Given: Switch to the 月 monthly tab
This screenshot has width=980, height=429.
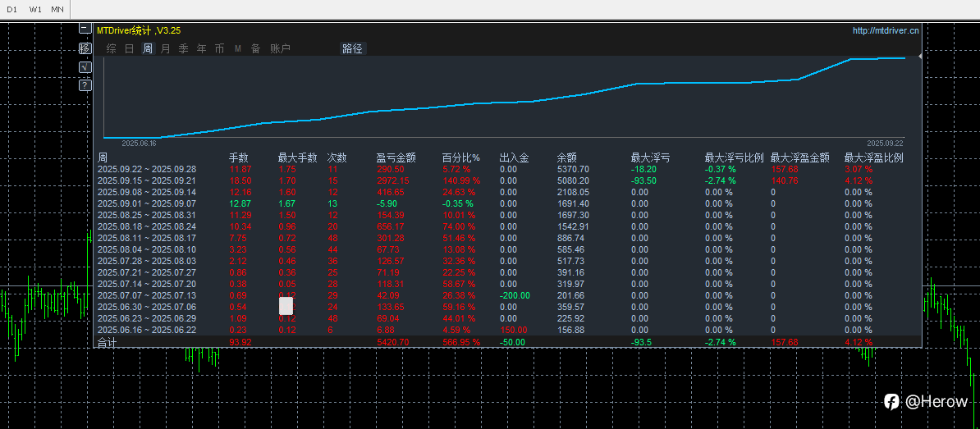Looking at the screenshot, I should click(x=166, y=48).
